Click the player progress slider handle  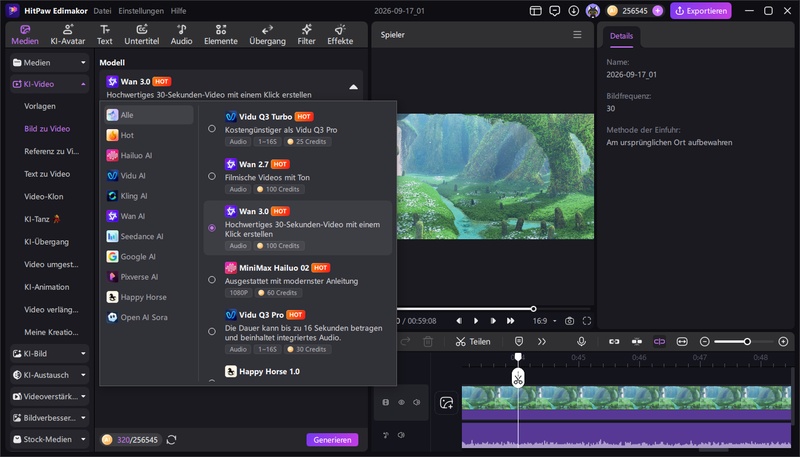click(x=533, y=309)
